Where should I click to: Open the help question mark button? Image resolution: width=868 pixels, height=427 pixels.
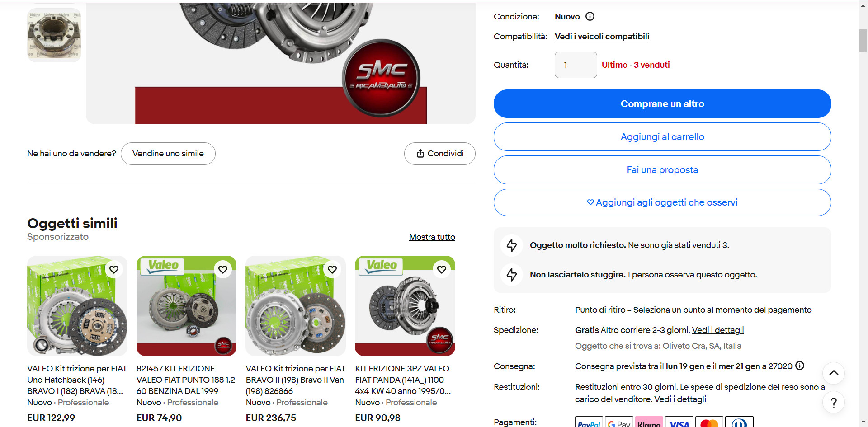click(834, 402)
